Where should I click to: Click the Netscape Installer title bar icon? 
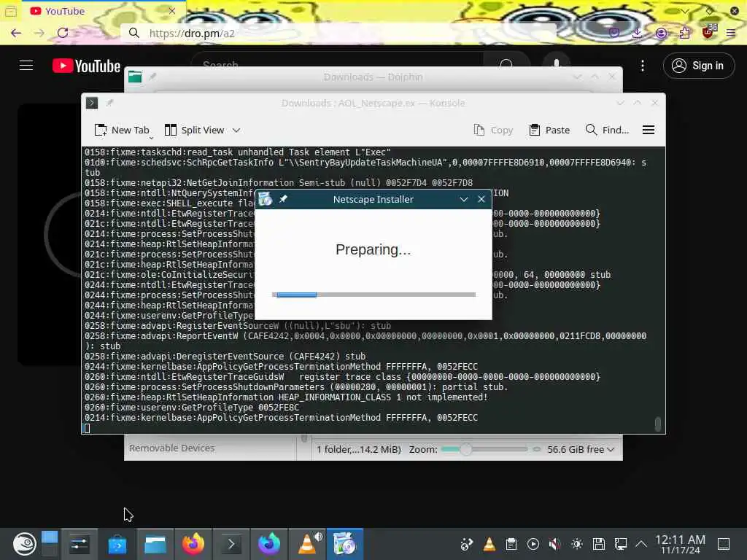click(266, 199)
